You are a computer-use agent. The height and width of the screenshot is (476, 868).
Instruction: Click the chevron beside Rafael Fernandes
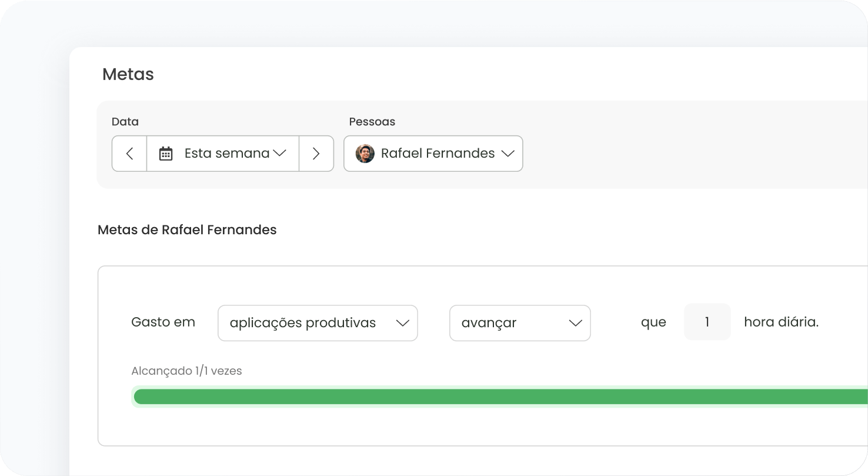tap(507, 154)
